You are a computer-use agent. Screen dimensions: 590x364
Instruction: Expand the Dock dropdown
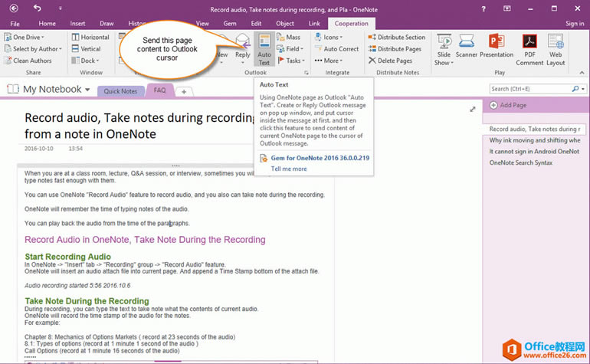click(x=85, y=61)
